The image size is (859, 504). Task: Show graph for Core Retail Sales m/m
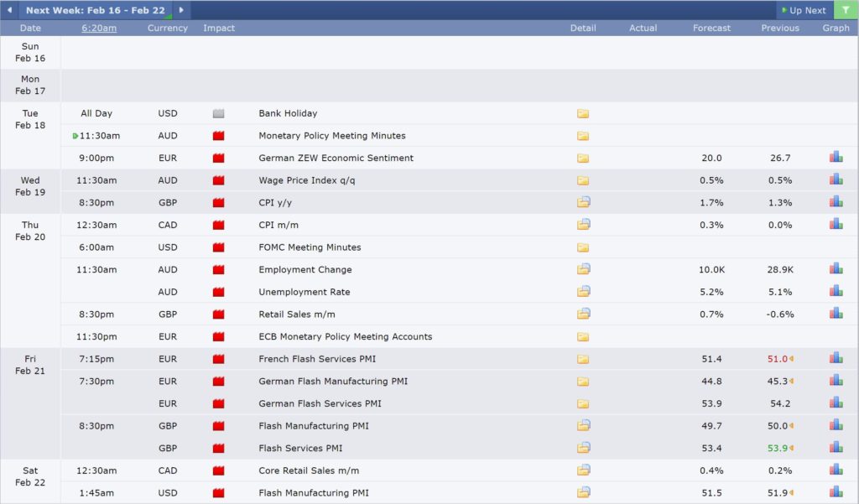click(x=836, y=470)
